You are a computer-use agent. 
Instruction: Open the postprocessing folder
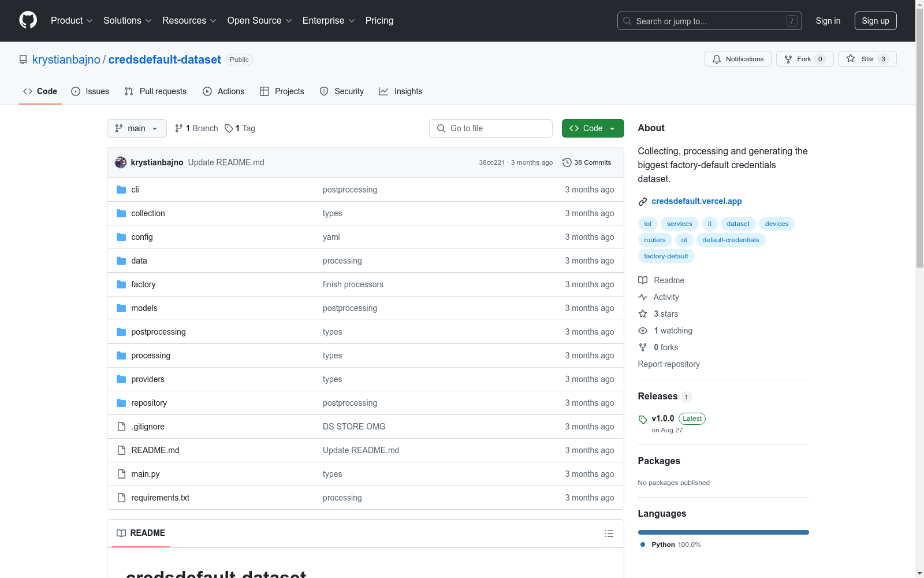click(158, 332)
